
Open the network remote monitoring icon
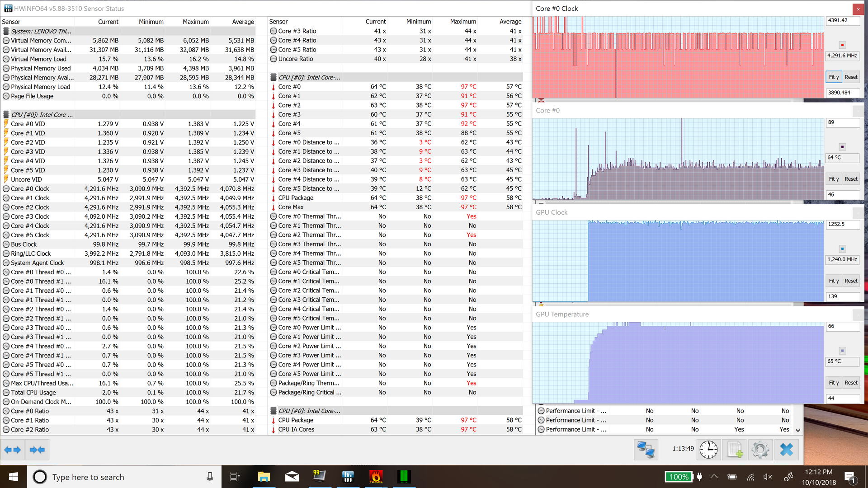[x=646, y=450]
